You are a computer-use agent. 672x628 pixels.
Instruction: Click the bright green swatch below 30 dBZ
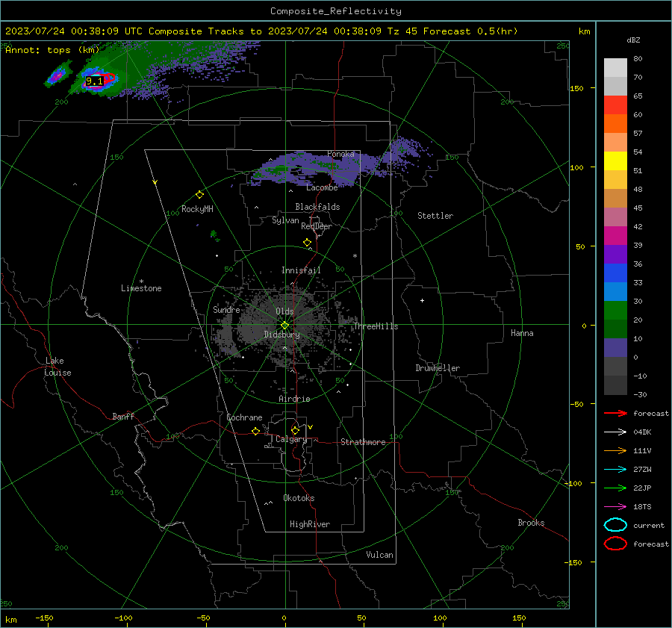[615, 310]
